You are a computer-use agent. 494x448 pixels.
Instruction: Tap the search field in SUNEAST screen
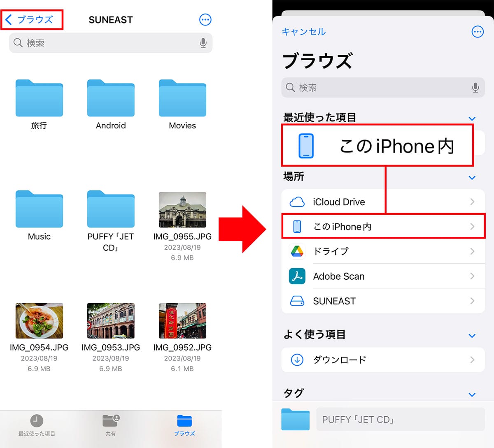(x=111, y=43)
